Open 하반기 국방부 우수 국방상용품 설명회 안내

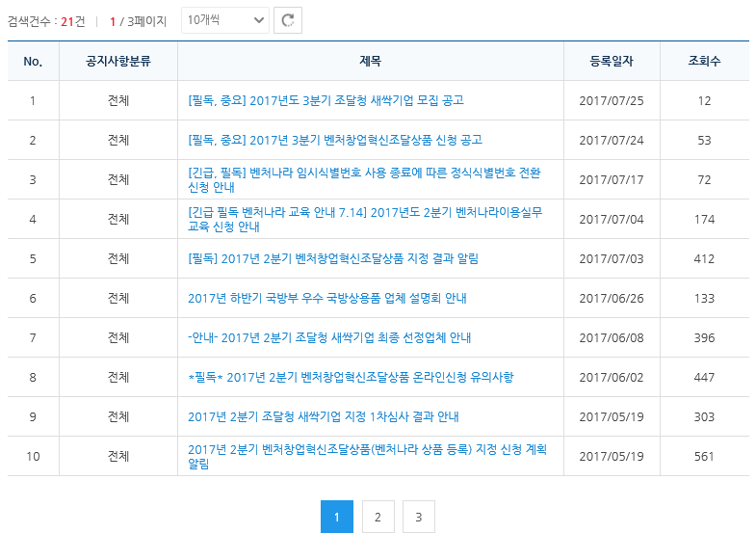327,298
